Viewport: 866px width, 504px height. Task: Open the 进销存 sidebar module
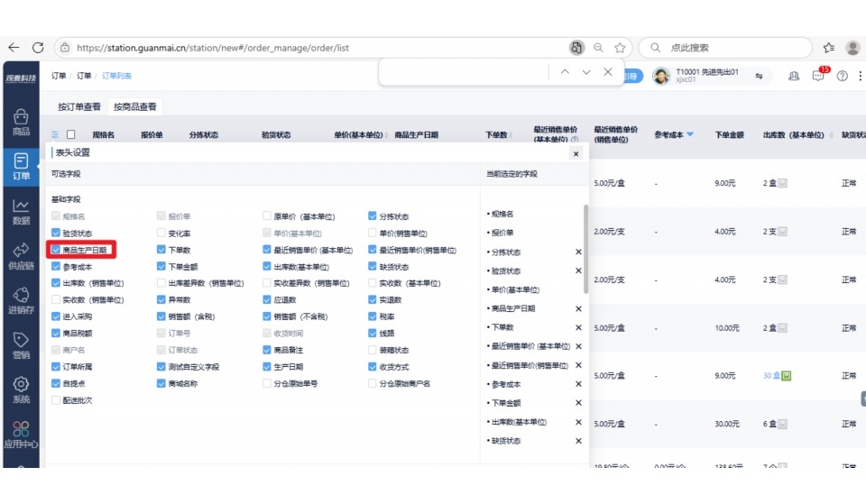21,300
